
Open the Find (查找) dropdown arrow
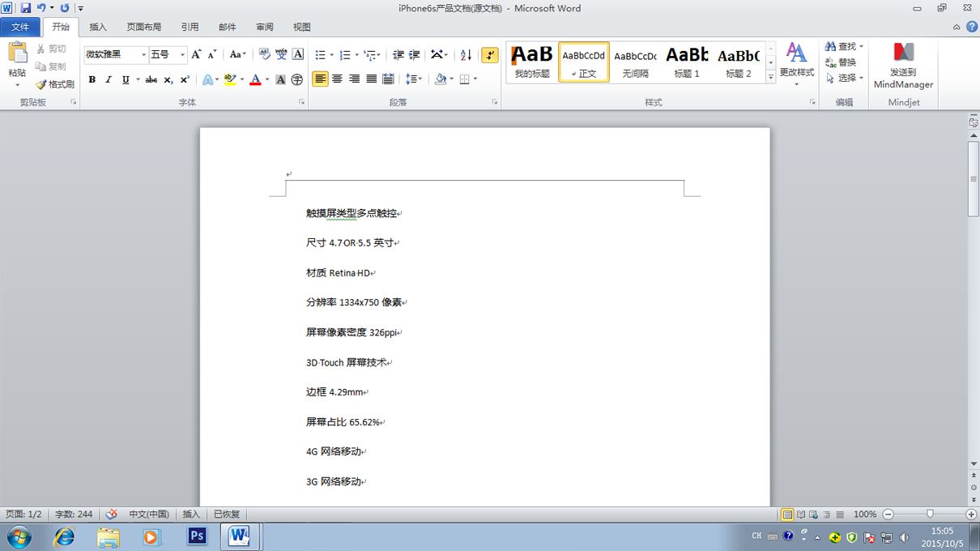[x=861, y=47]
